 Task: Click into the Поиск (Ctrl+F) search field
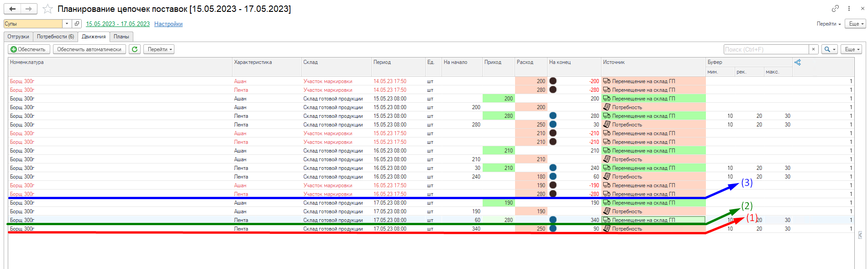[766, 49]
